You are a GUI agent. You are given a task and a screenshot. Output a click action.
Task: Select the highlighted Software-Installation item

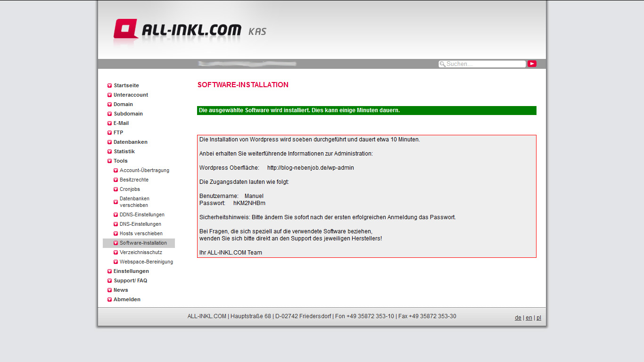(143, 243)
